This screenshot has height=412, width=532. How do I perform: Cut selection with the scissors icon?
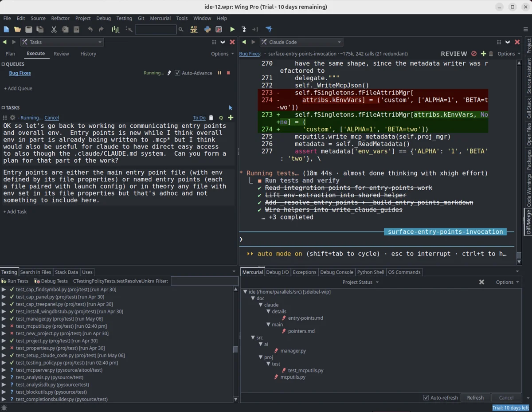54,29
